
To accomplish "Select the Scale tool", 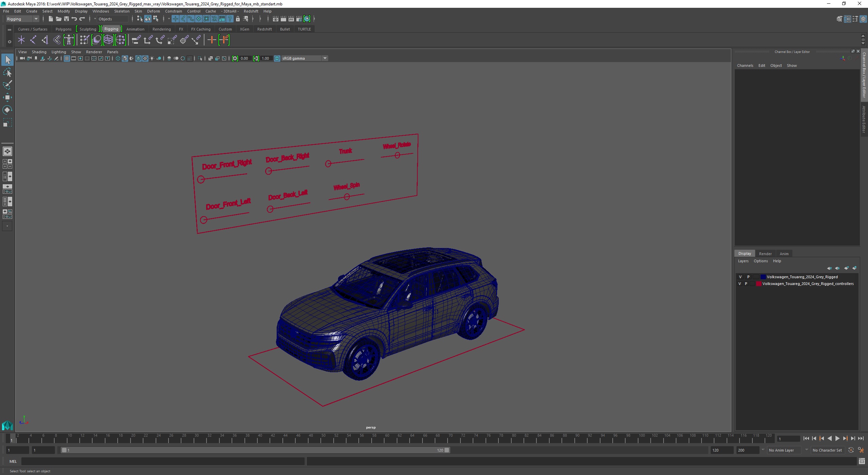I will [7, 122].
